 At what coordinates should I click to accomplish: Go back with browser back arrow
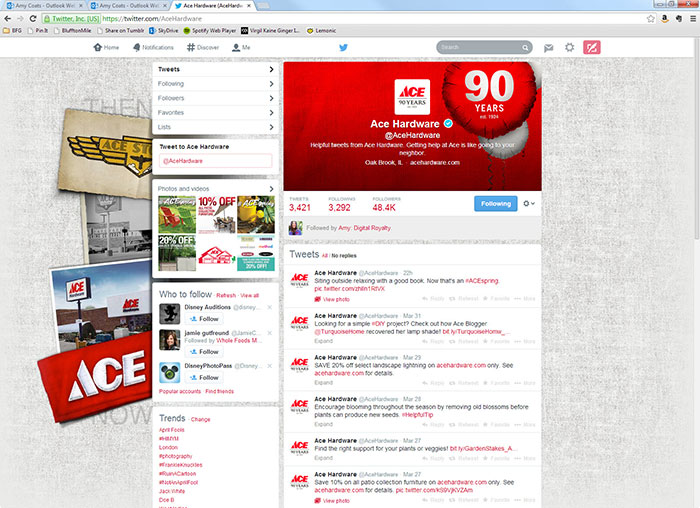8,19
